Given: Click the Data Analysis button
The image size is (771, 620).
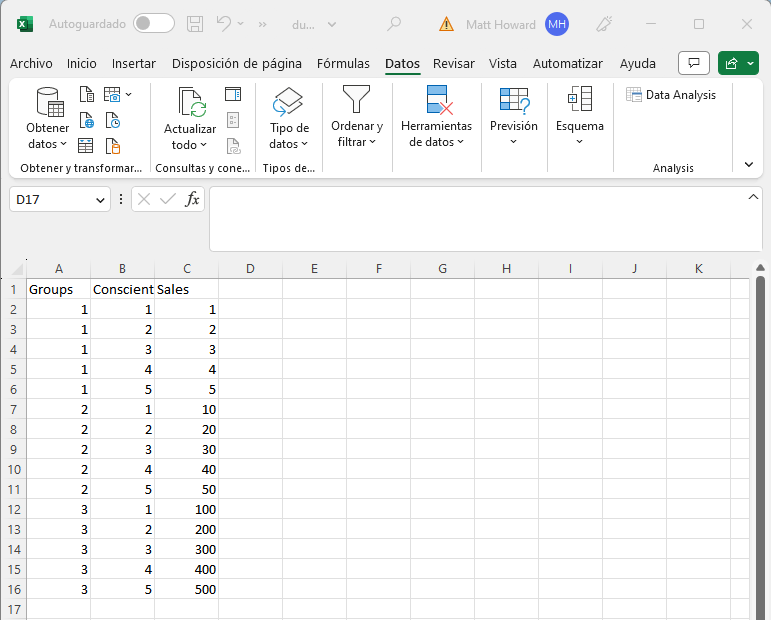Looking at the screenshot, I should [x=672, y=95].
